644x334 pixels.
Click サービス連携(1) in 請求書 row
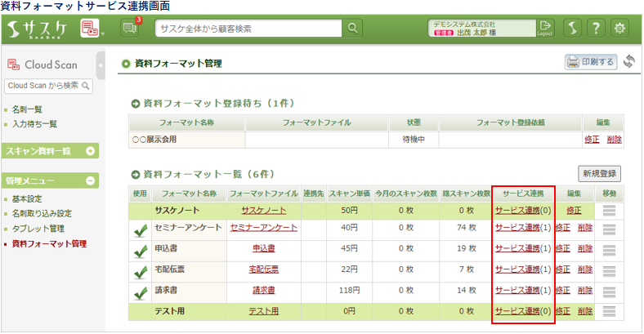click(523, 291)
